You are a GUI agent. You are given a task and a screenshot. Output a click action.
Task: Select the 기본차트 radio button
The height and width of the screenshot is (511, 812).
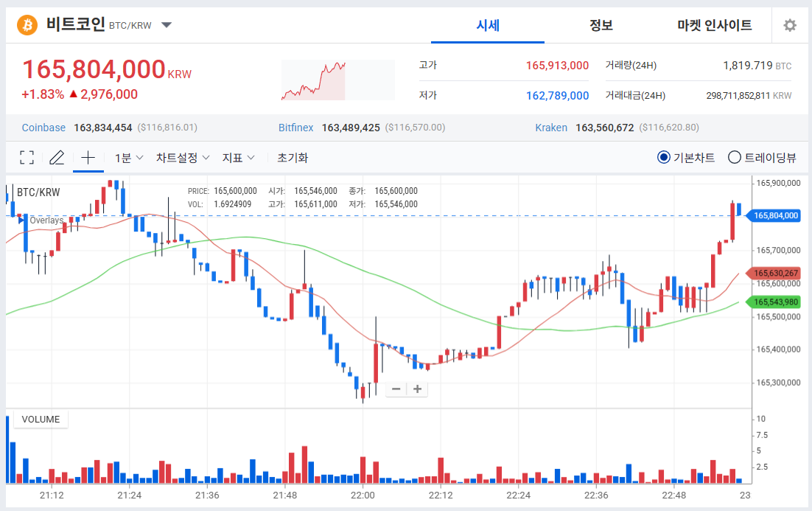pos(663,157)
